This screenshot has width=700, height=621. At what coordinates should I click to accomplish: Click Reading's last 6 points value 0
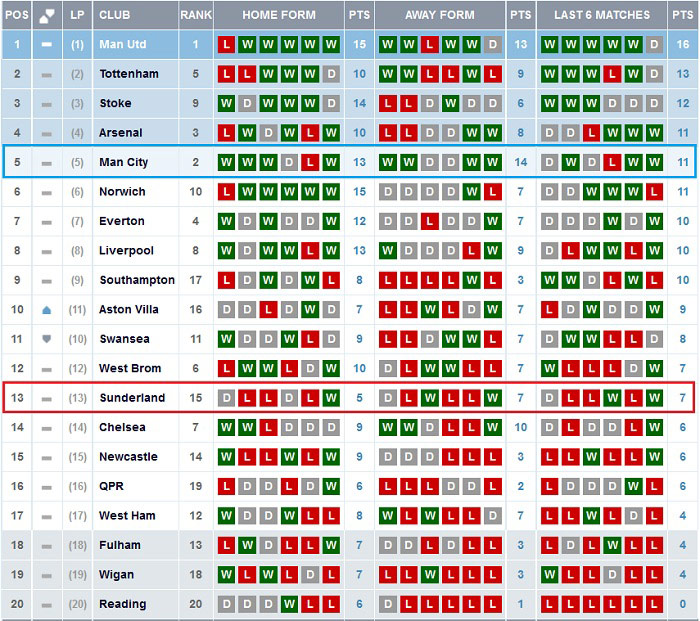pyautogui.click(x=683, y=604)
